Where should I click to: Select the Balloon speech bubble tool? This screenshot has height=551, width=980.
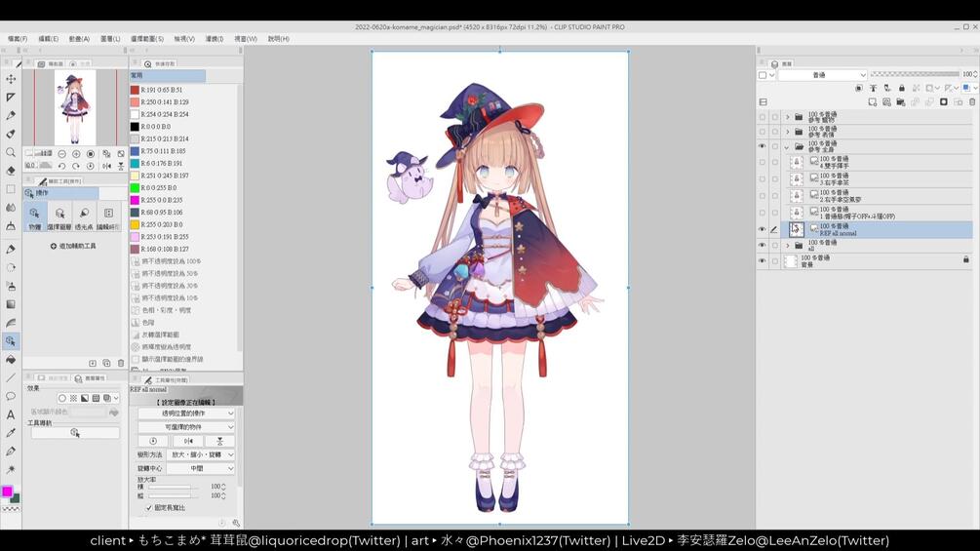point(11,396)
